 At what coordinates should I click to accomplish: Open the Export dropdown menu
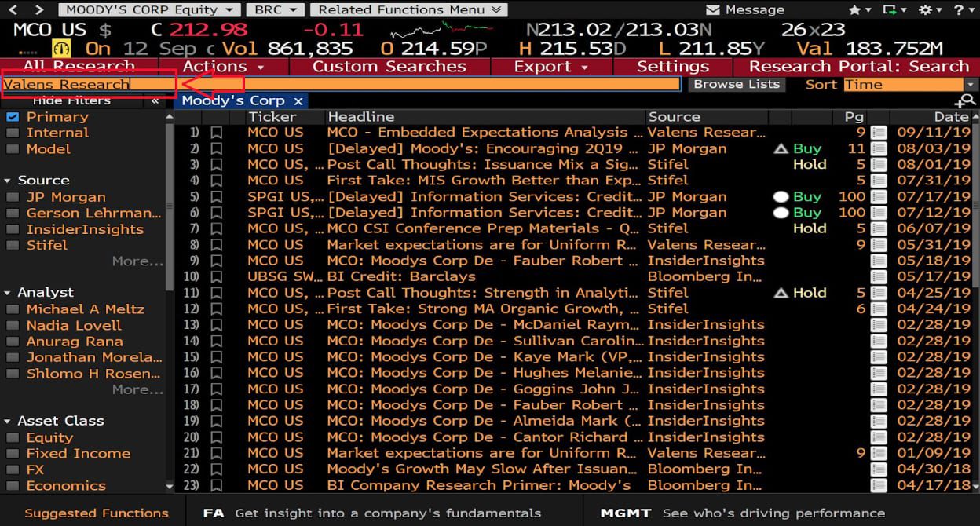(x=551, y=67)
